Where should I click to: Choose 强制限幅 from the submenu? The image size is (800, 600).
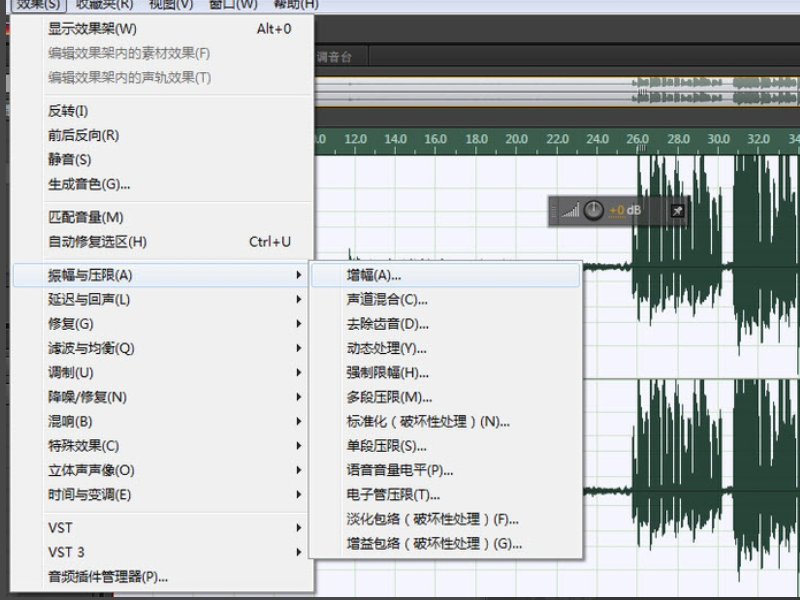pyautogui.click(x=387, y=373)
